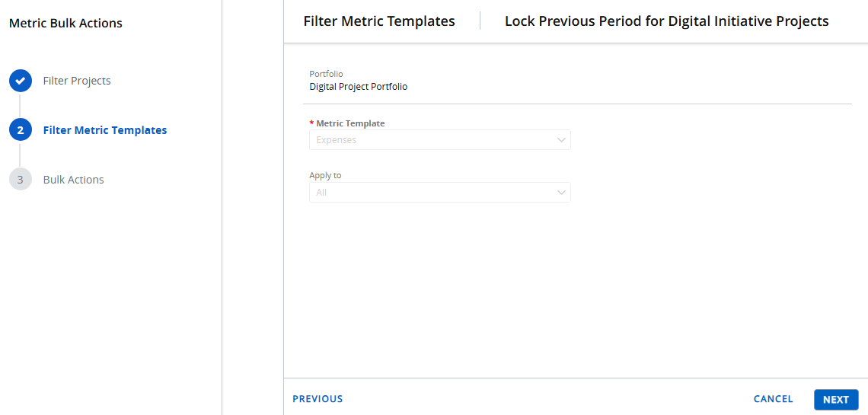Jump to the Bulk Actions step label
This screenshot has width=868, height=415.
pyautogui.click(x=74, y=180)
